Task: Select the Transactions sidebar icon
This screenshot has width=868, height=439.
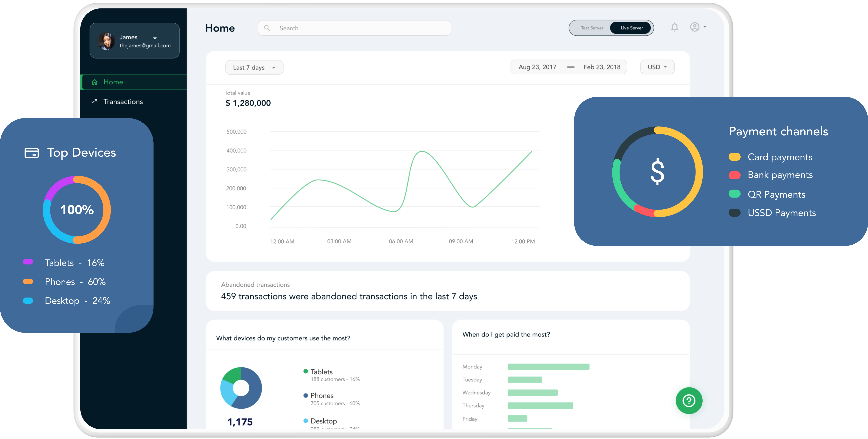Action: point(95,101)
